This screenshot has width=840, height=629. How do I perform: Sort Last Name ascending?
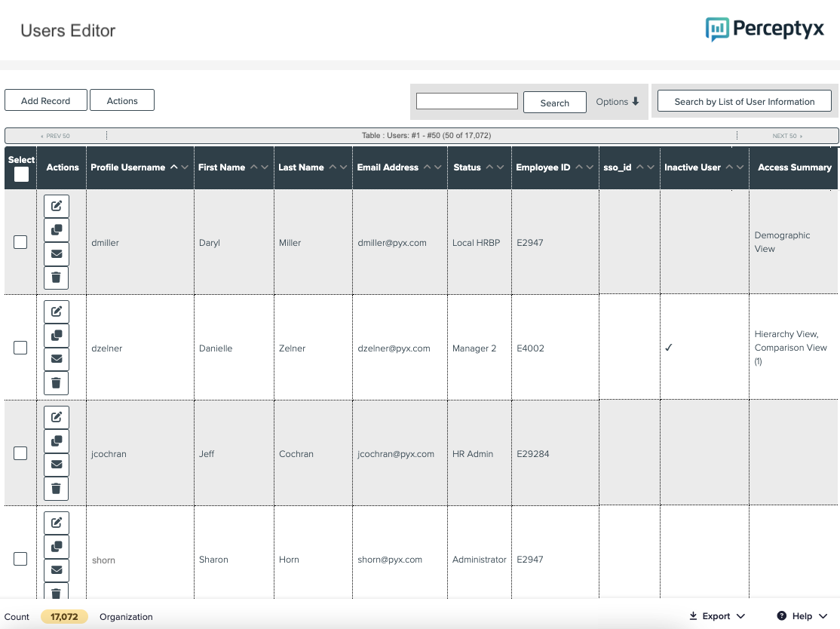[333, 167]
